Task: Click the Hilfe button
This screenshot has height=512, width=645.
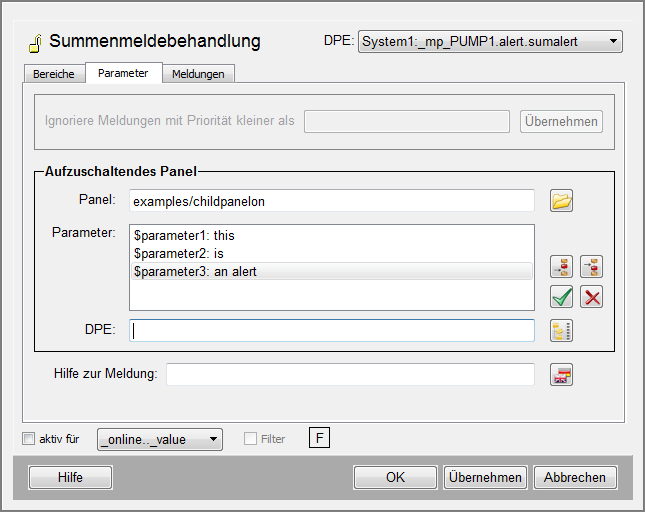Action: pyautogui.click(x=70, y=477)
